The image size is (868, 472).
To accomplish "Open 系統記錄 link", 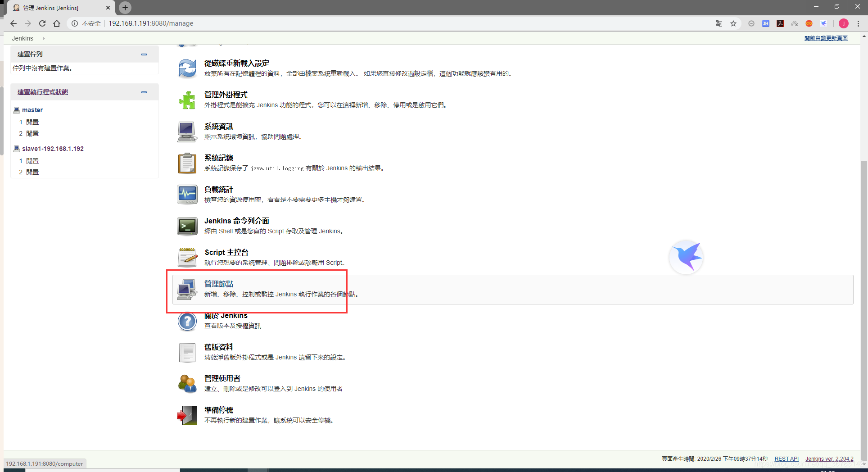I will pos(219,158).
